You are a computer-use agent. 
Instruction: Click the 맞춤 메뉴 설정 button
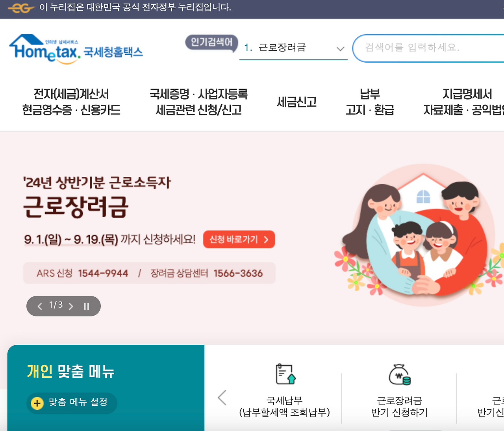click(72, 403)
